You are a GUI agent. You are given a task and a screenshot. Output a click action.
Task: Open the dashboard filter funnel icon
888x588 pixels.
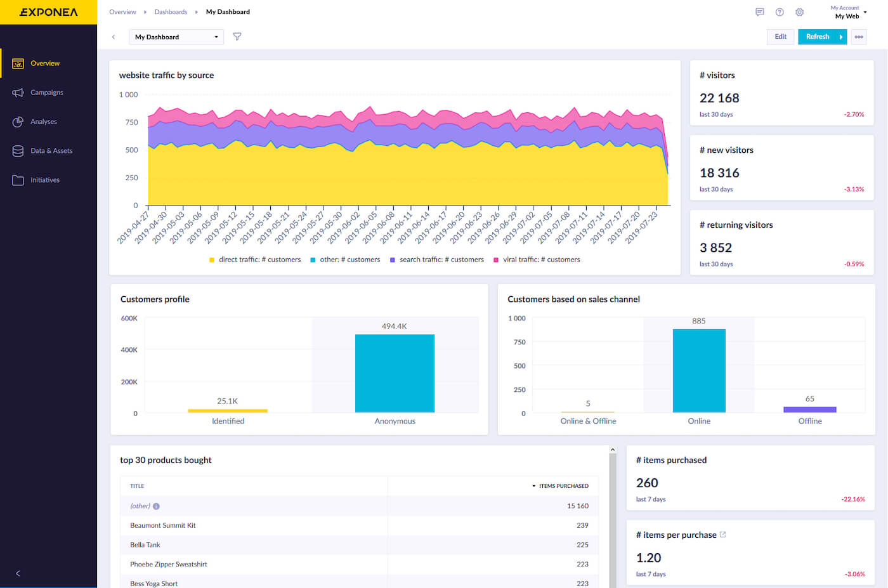tap(237, 37)
